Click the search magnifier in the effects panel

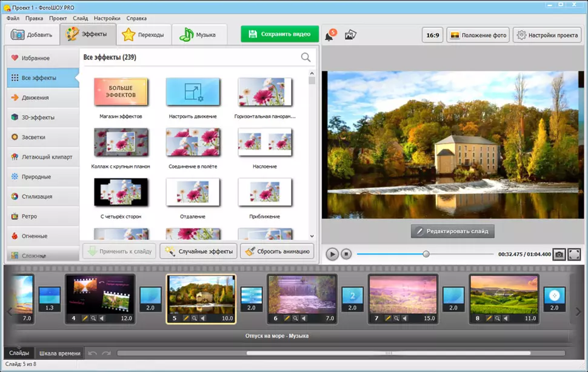click(x=306, y=58)
